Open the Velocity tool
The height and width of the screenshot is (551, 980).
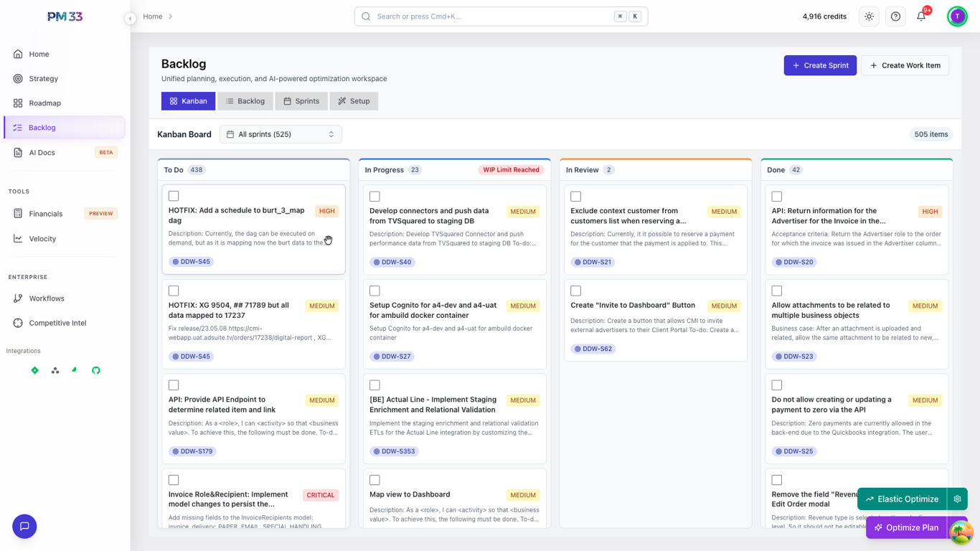[43, 238]
